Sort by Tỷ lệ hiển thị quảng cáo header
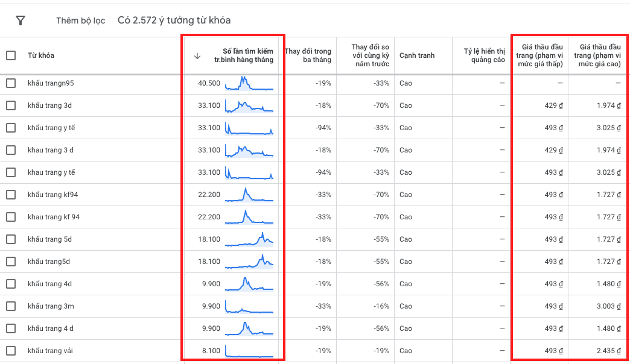The height and width of the screenshot is (364, 630). coord(484,55)
